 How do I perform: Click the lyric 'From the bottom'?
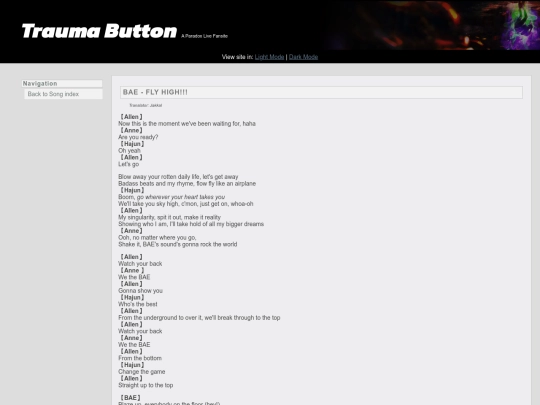click(x=140, y=358)
